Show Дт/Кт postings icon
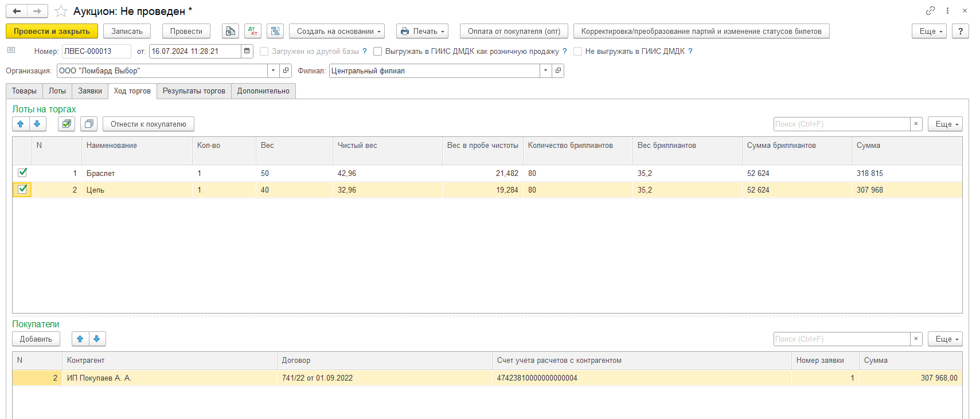 (253, 31)
